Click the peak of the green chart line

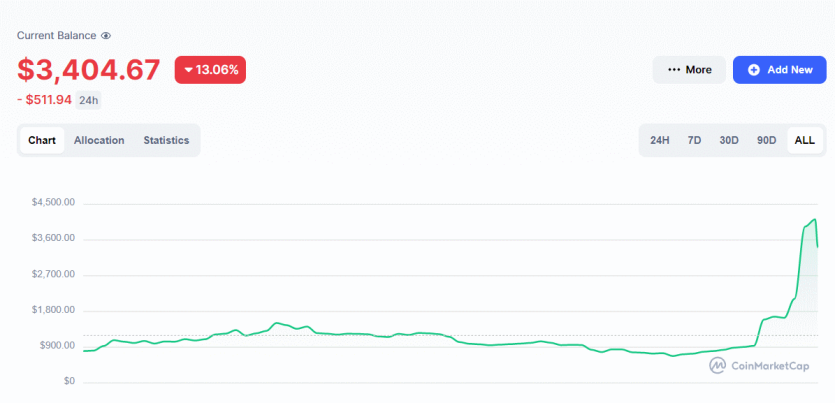[815, 219]
